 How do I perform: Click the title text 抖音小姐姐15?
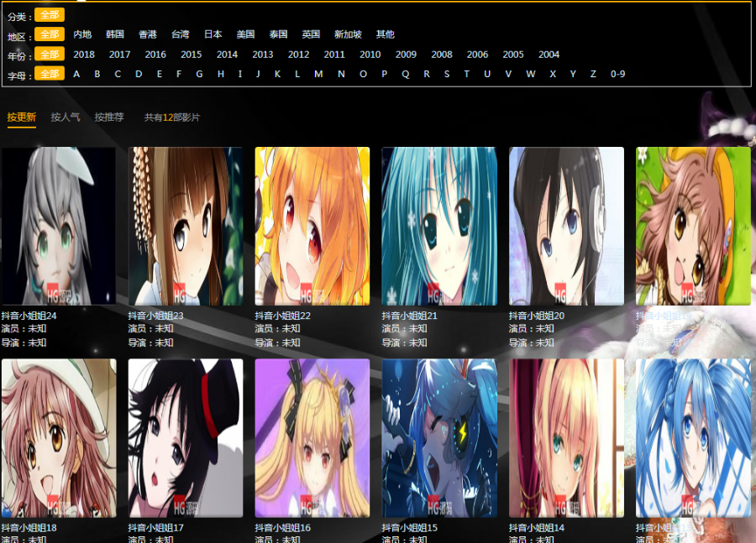coord(409,528)
